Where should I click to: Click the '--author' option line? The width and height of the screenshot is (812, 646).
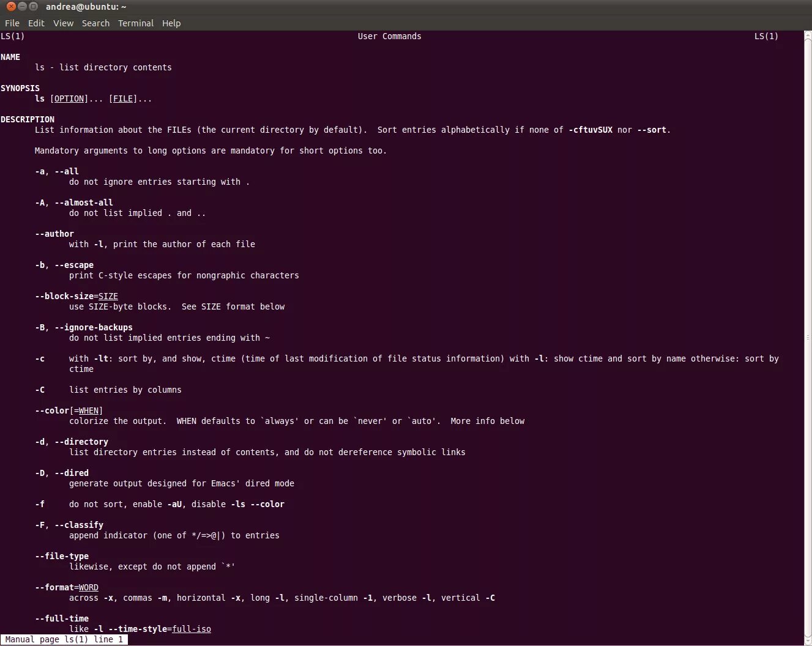click(54, 234)
